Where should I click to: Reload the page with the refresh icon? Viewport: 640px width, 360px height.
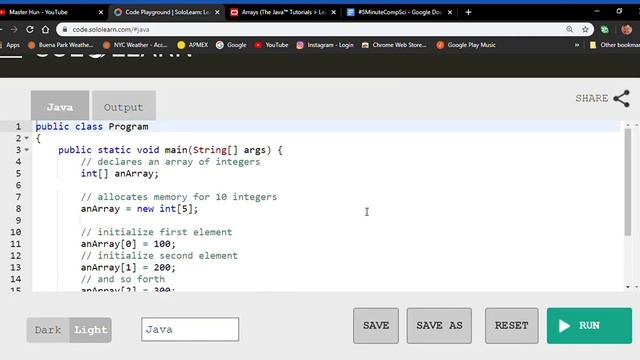point(30,29)
